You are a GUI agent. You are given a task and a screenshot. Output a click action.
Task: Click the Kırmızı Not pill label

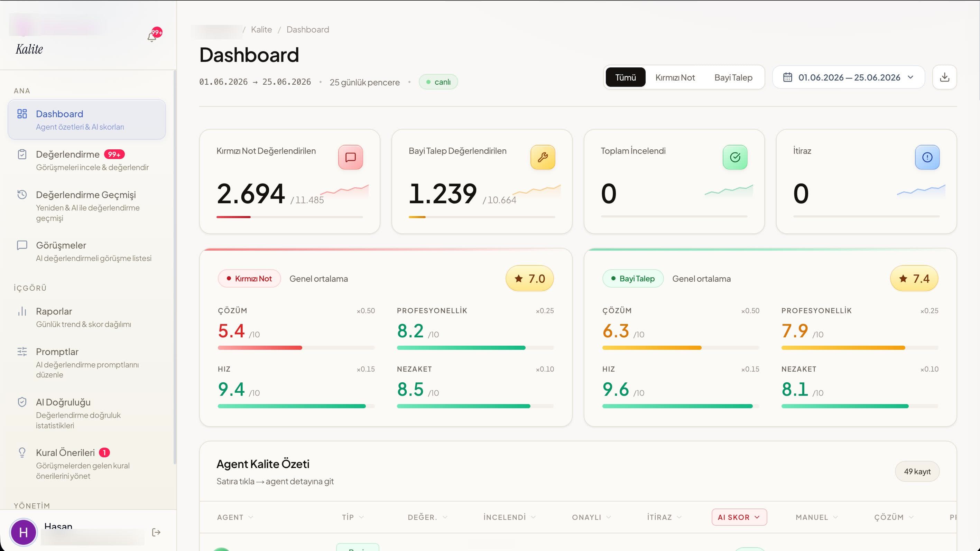click(249, 279)
